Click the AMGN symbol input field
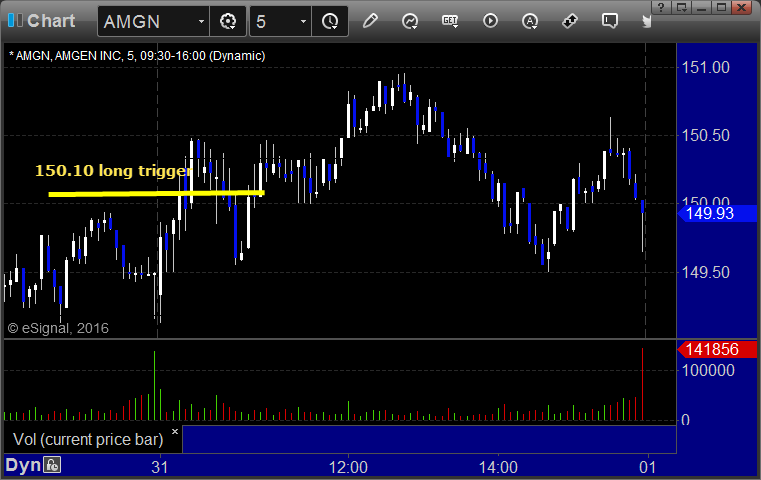This screenshot has width=761, height=480. tap(153, 21)
